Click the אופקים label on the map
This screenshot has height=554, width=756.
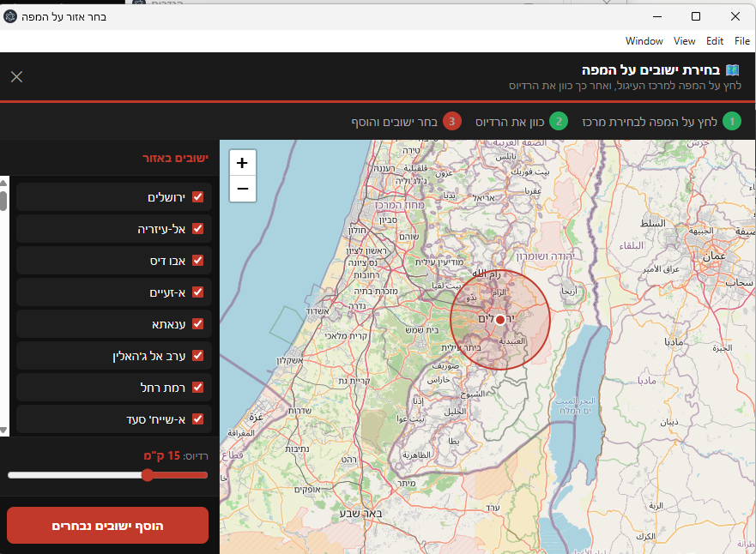coord(307,489)
